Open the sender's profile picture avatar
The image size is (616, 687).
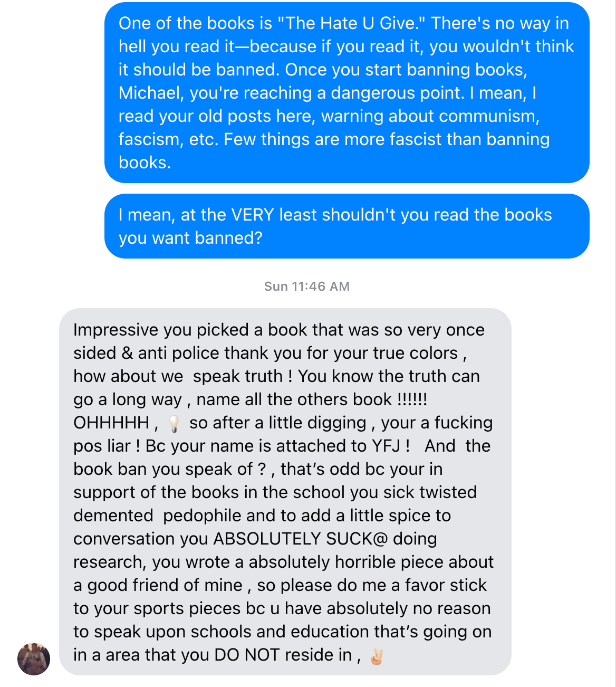click(x=34, y=659)
